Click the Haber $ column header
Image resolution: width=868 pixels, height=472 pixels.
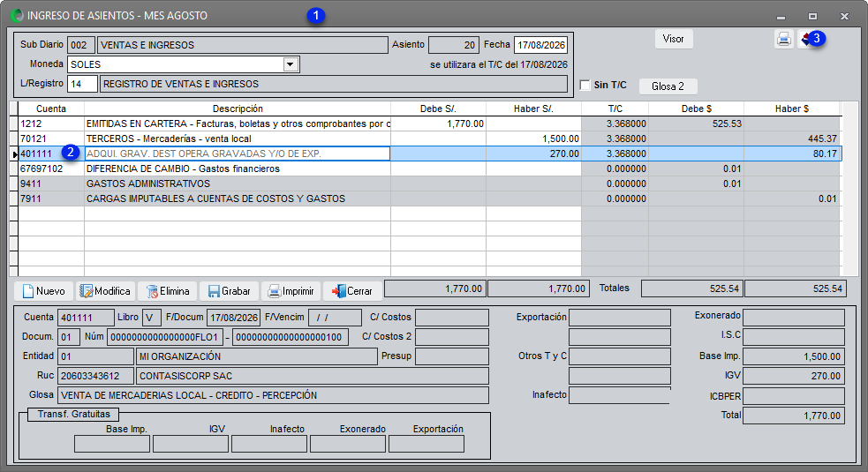pos(791,109)
